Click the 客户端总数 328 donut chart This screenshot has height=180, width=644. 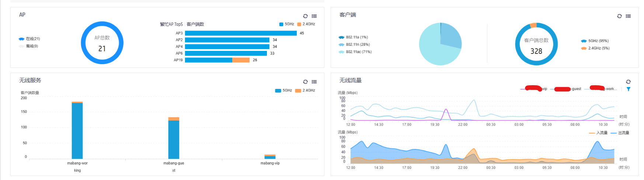coord(536,44)
